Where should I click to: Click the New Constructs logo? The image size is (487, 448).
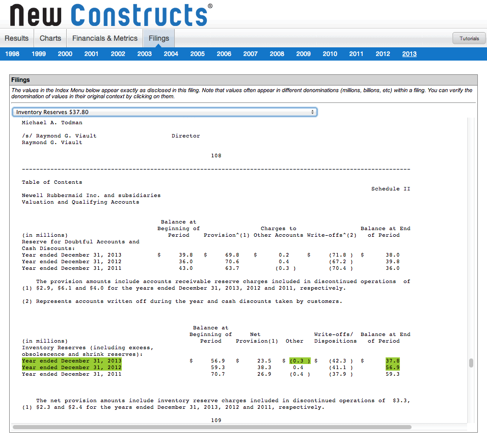click(x=111, y=15)
